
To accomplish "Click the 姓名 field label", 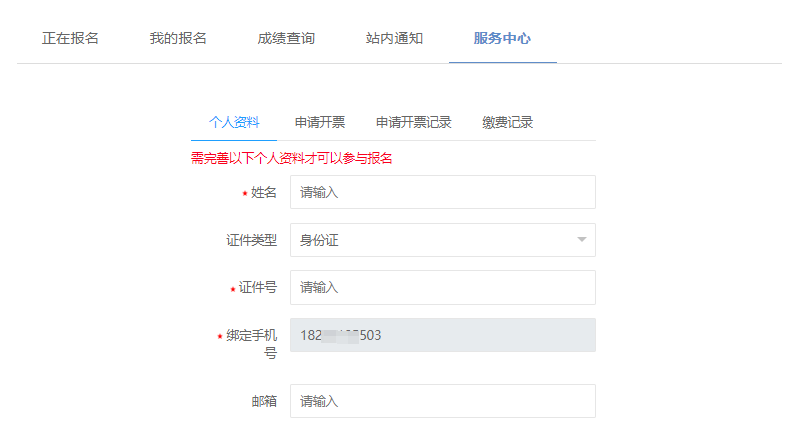I will tap(264, 193).
